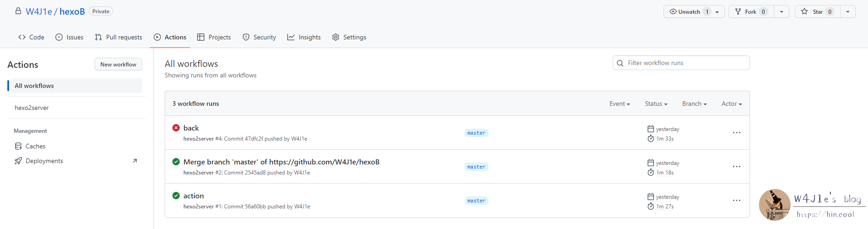Click the hexo2server link in run #4

[198, 139]
